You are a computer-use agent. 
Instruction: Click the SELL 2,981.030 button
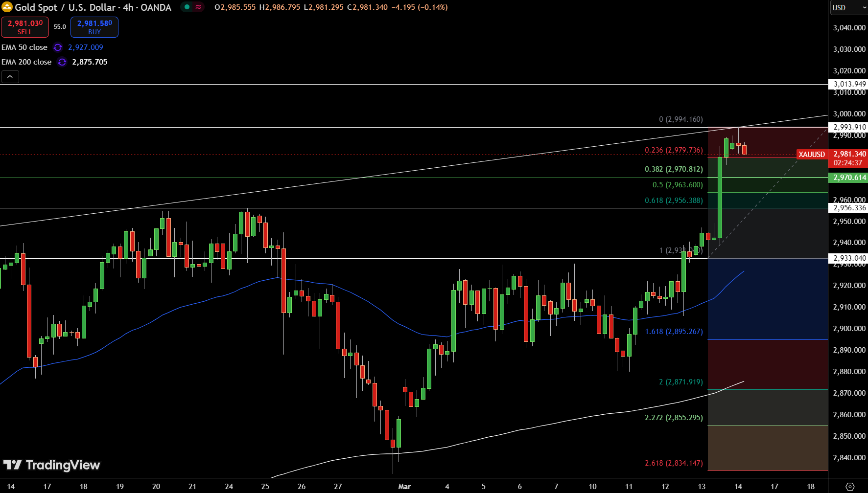[x=25, y=27]
